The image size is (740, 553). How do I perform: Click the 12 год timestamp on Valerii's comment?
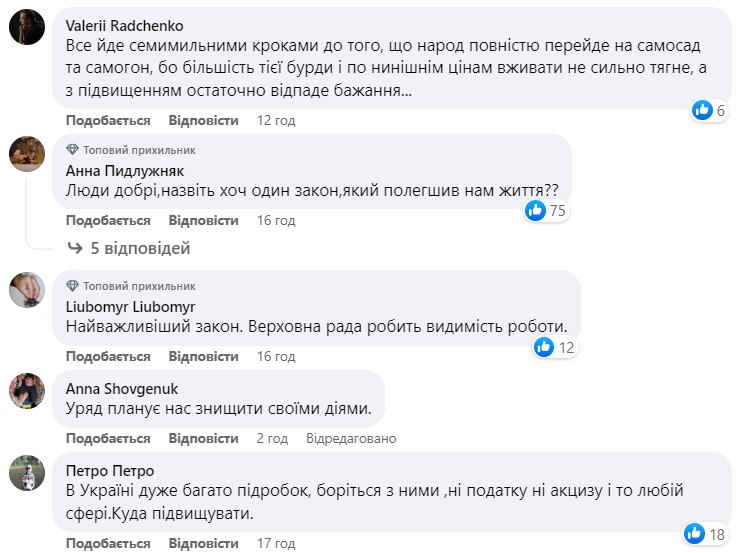click(276, 120)
